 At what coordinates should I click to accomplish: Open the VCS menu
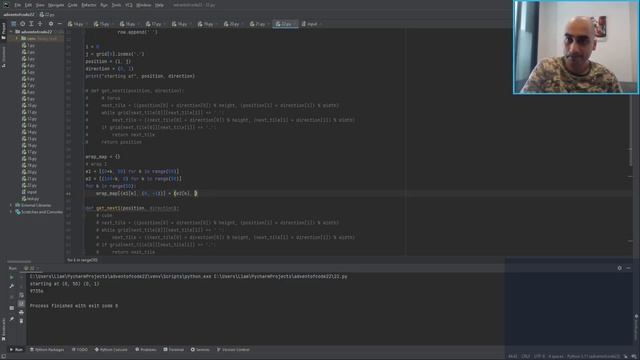pyautogui.click(x=129, y=5)
